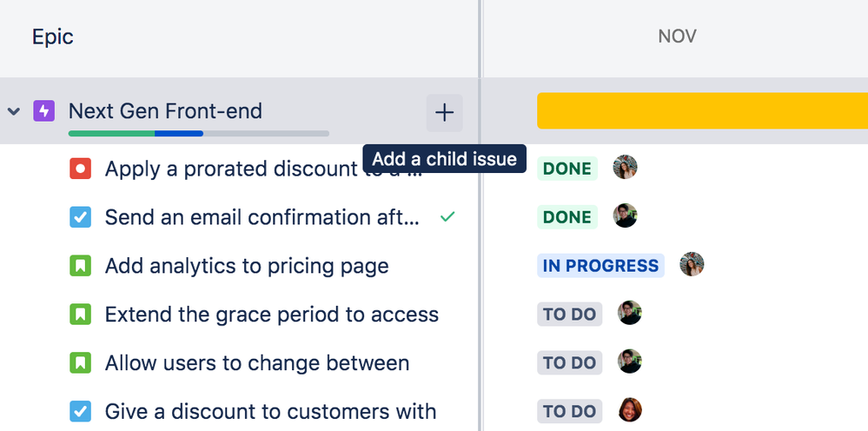Click red bug icon beside prorated discount issue

tap(80, 169)
